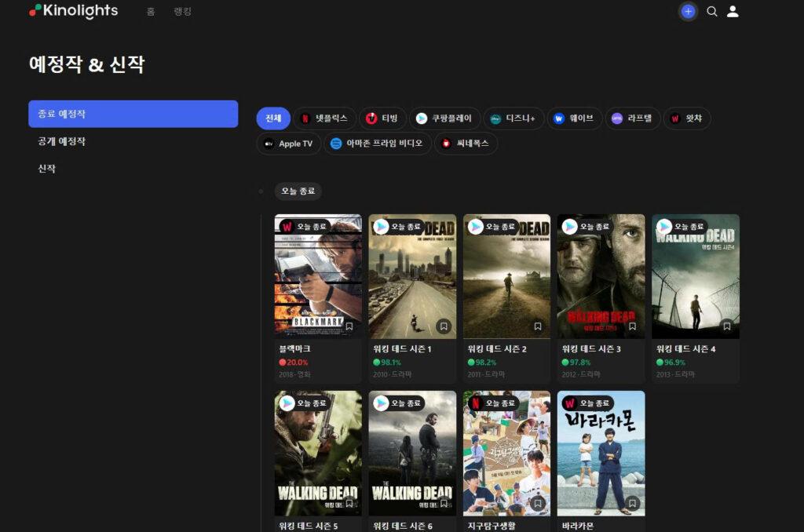Open 바라카몬 title link

point(578,526)
